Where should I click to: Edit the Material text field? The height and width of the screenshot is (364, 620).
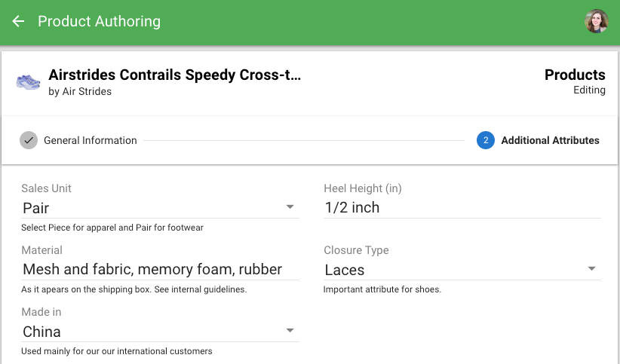point(160,270)
